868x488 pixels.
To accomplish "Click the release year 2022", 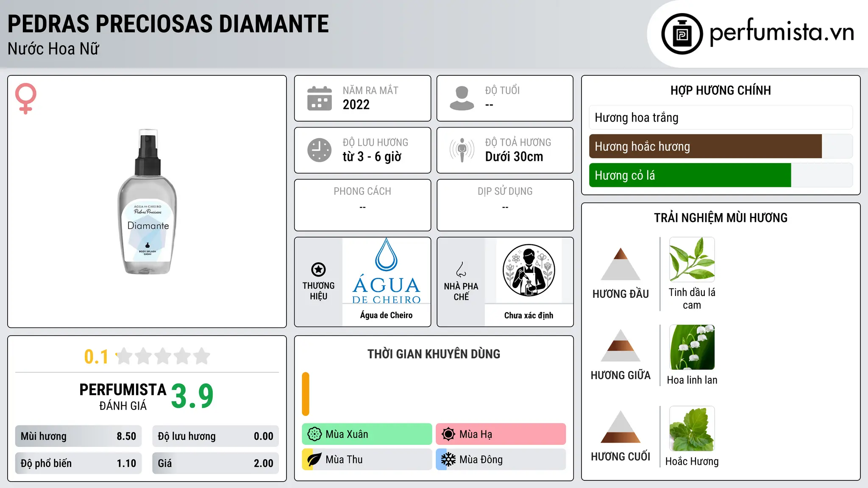I will click(356, 105).
